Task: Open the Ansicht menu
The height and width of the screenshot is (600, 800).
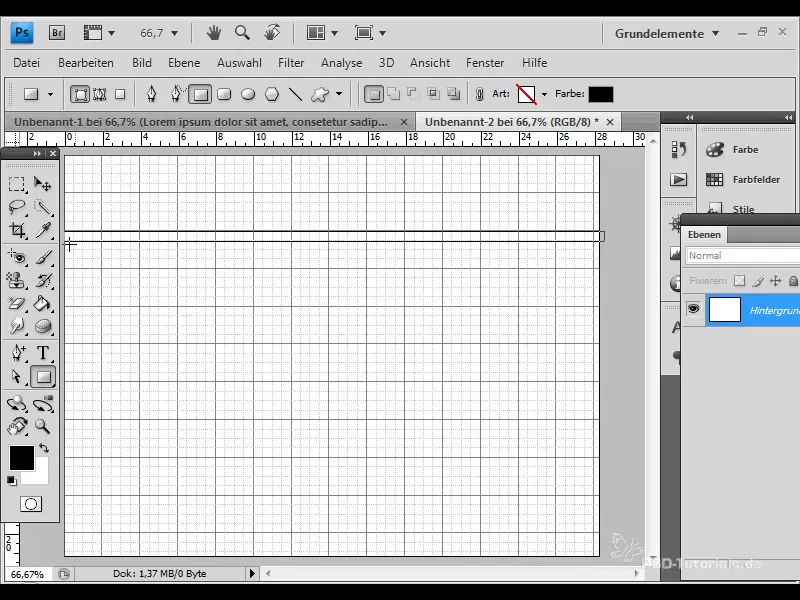Action: [430, 63]
